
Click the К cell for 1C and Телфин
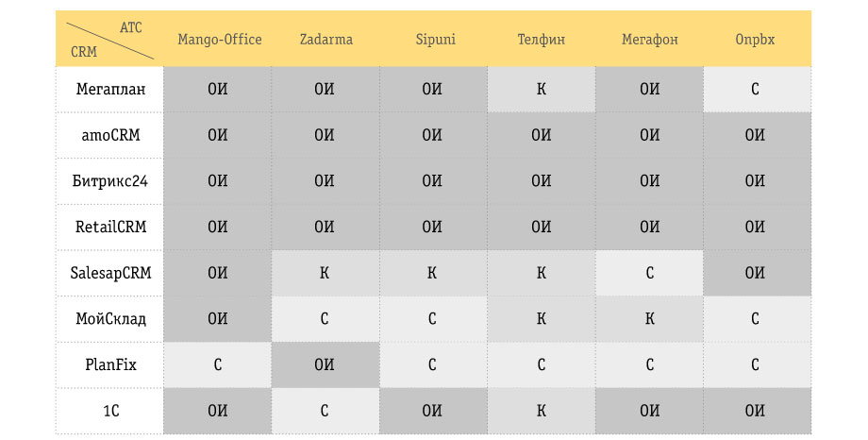[x=542, y=411]
